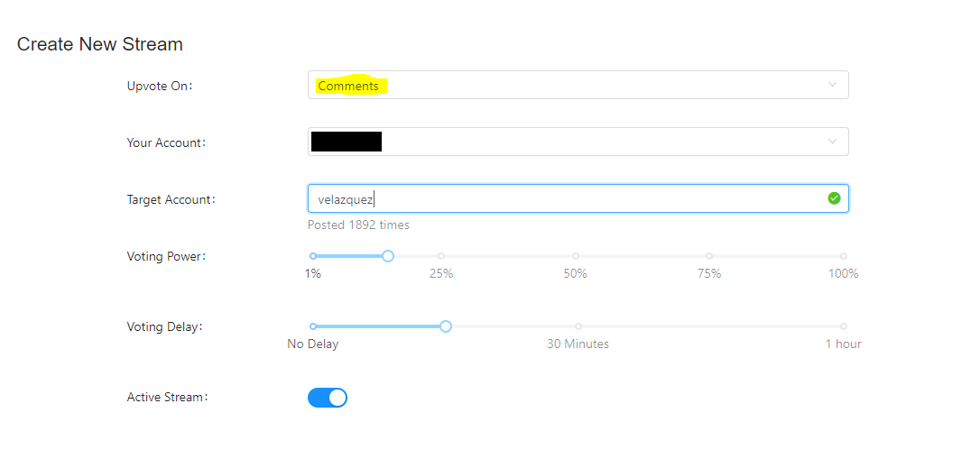Open the Upvote On dropdown chevron
The height and width of the screenshot is (468, 980).
pos(832,85)
